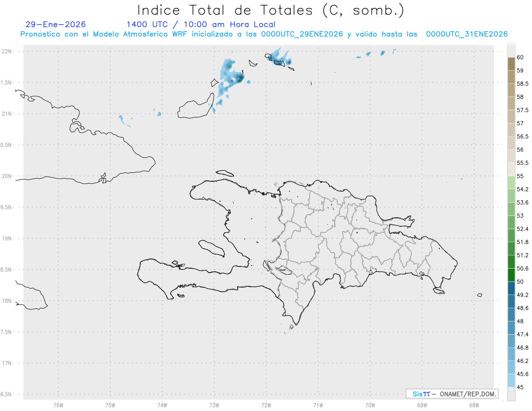Click the colorbar value label '57.5'
This screenshot has height=411, width=532.
coord(522,110)
